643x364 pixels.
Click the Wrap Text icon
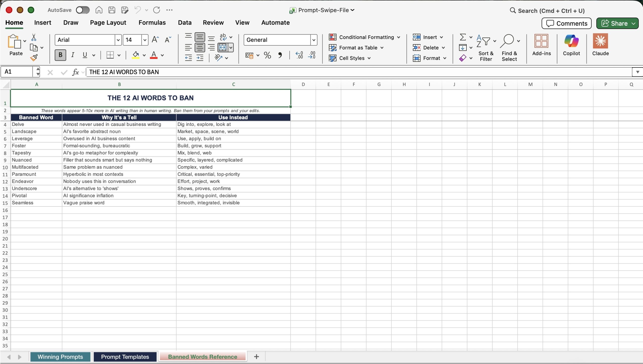(223, 37)
